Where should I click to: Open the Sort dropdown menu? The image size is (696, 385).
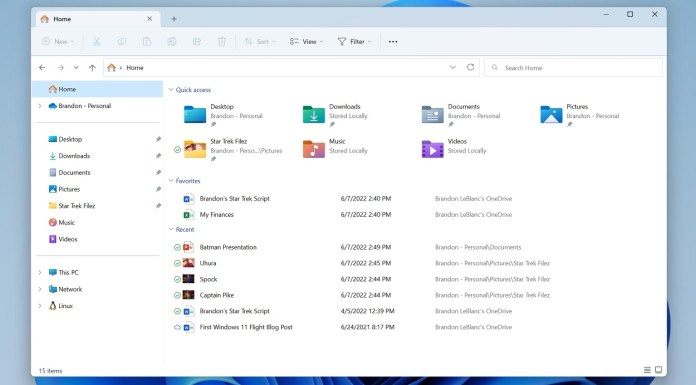pos(260,42)
